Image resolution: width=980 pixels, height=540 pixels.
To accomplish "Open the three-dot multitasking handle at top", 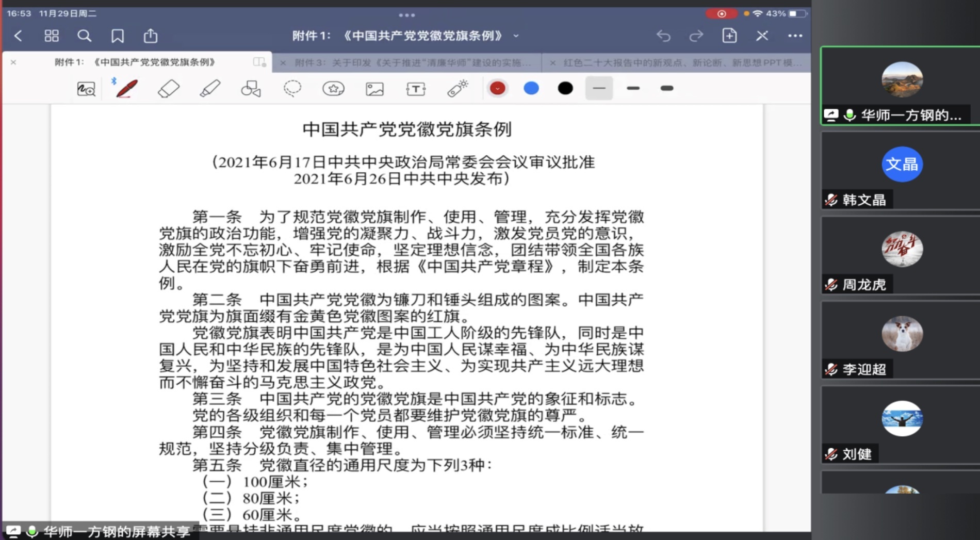I will pos(406,15).
